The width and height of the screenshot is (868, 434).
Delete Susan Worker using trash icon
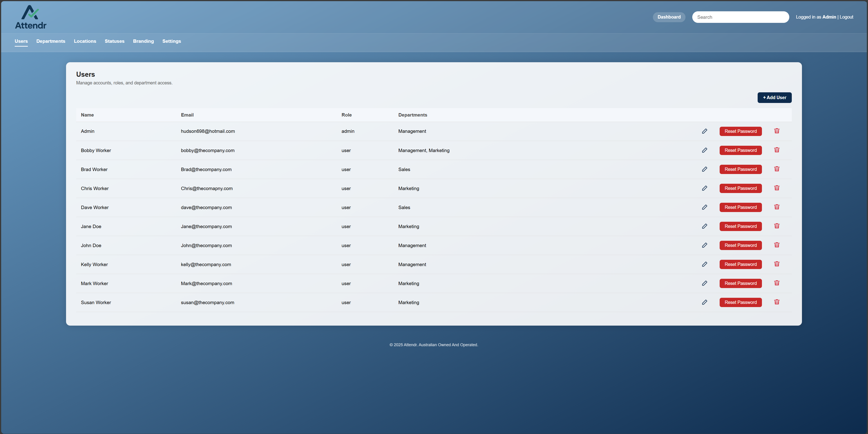pos(777,302)
